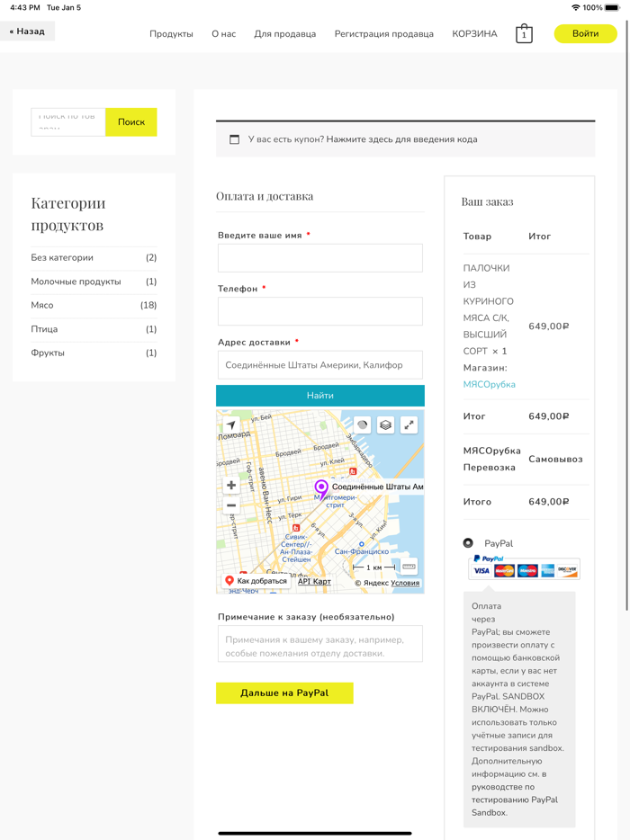
Task: Open the Продукты menu item
Action: (x=171, y=34)
